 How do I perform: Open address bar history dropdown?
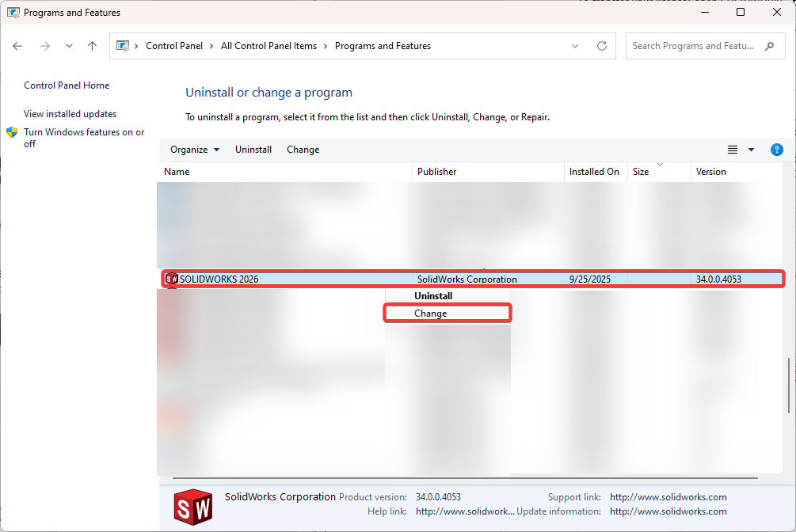click(575, 46)
